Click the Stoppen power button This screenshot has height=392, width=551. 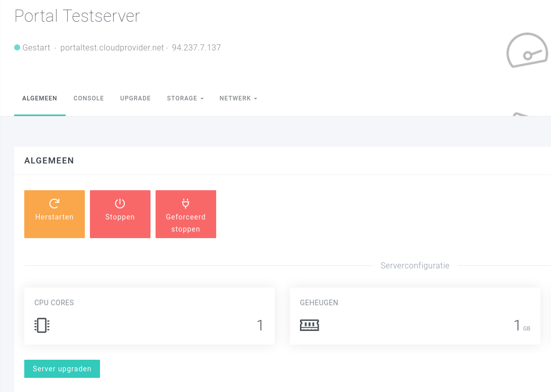point(120,214)
